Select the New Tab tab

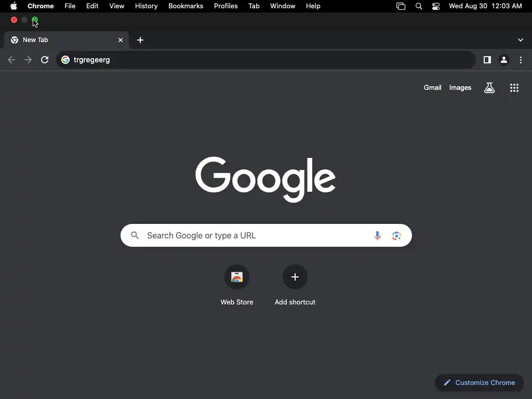66,40
